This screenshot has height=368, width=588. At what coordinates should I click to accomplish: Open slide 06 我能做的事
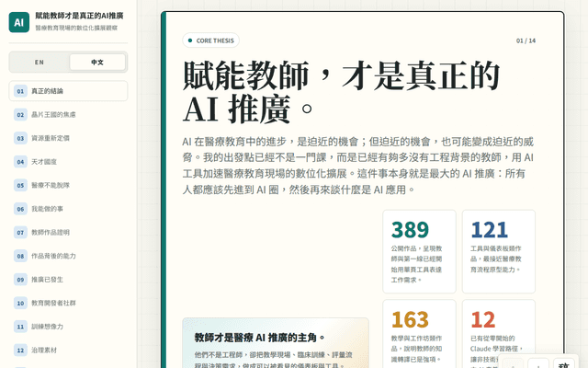pos(68,209)
